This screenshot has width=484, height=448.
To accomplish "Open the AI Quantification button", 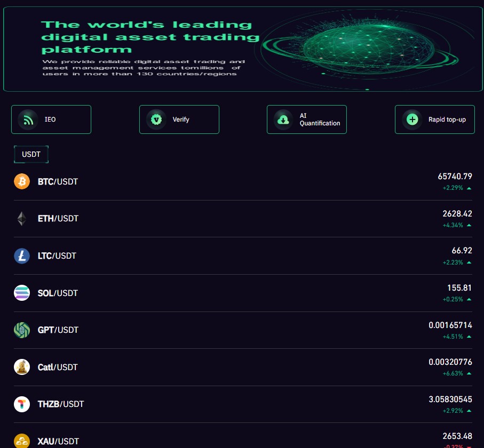I will coord(306,119).
